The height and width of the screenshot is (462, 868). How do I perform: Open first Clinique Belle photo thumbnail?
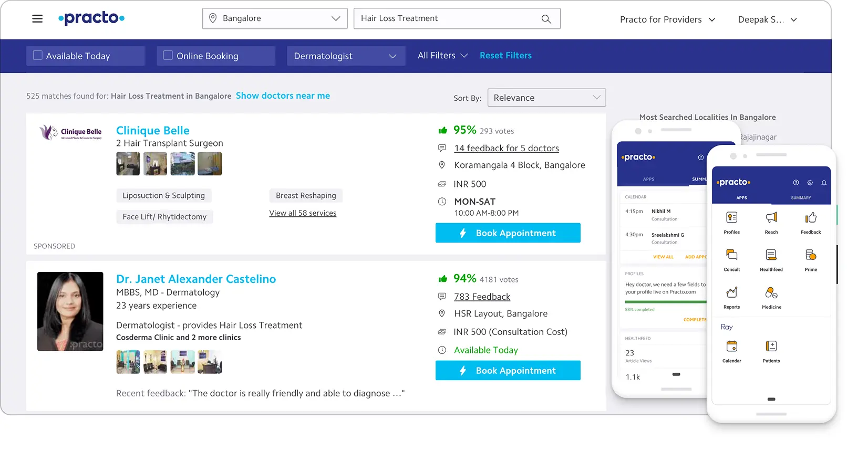128,164
